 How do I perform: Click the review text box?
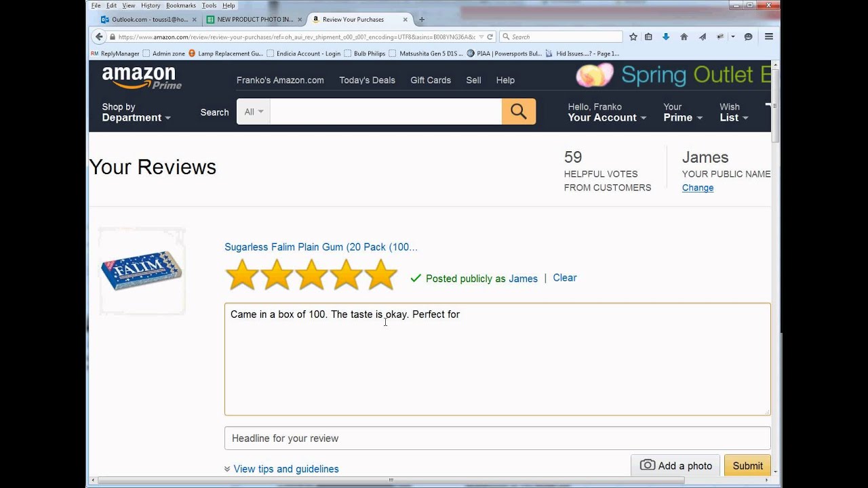[497, 359]
